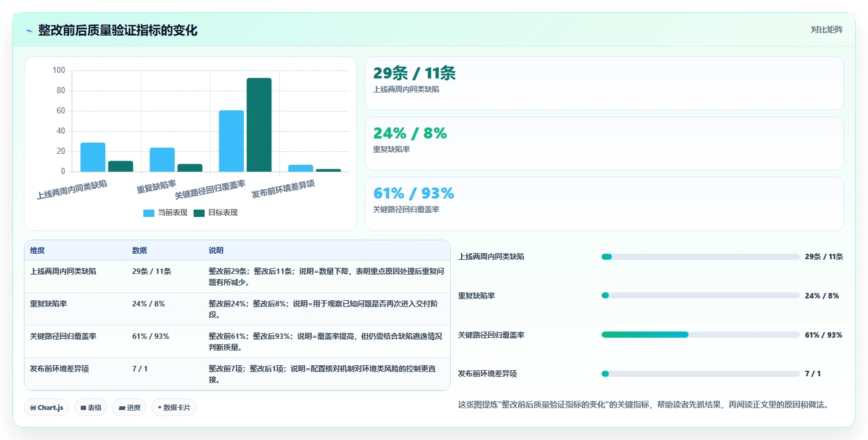Viewport: 868px width, 440px height.
Task: Click the 说明 column header
Action: (216, 251)
